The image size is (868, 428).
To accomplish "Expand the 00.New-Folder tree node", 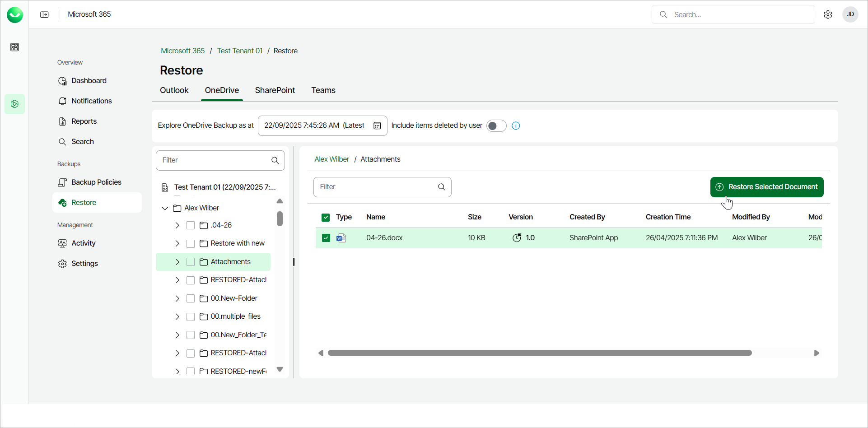I will pyautogui.click(x=177, y=298).
